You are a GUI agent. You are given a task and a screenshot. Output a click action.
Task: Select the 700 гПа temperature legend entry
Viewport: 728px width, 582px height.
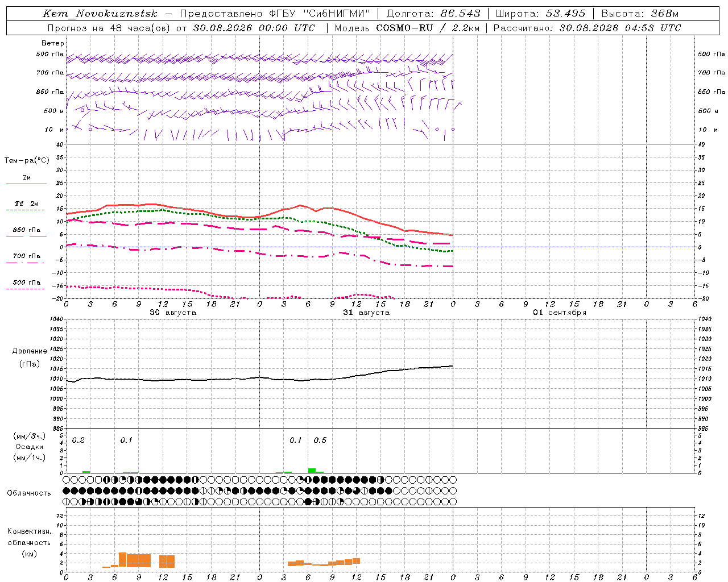tap(26, 256)
